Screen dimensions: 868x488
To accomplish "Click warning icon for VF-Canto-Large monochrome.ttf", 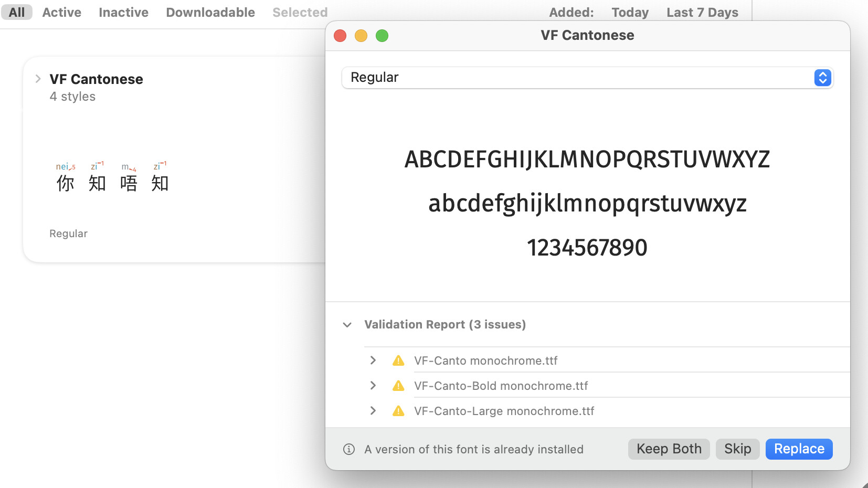I will tap(398, 411).
